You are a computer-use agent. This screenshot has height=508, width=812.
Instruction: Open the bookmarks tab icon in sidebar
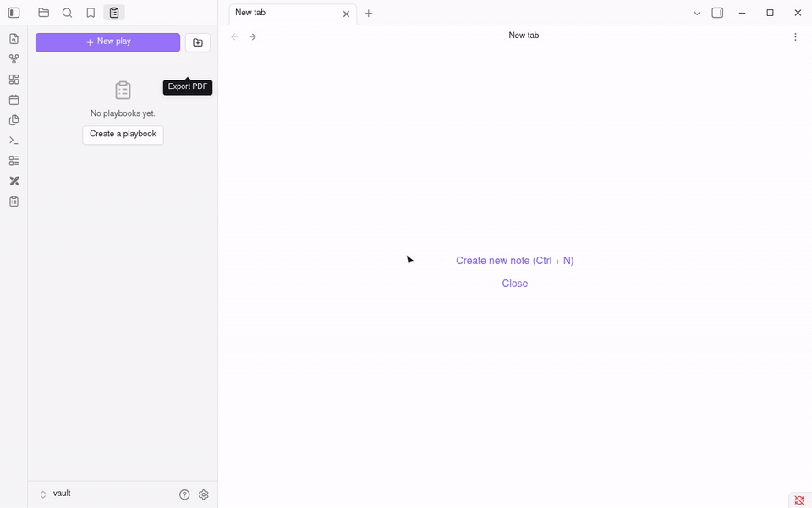(91, 13)
